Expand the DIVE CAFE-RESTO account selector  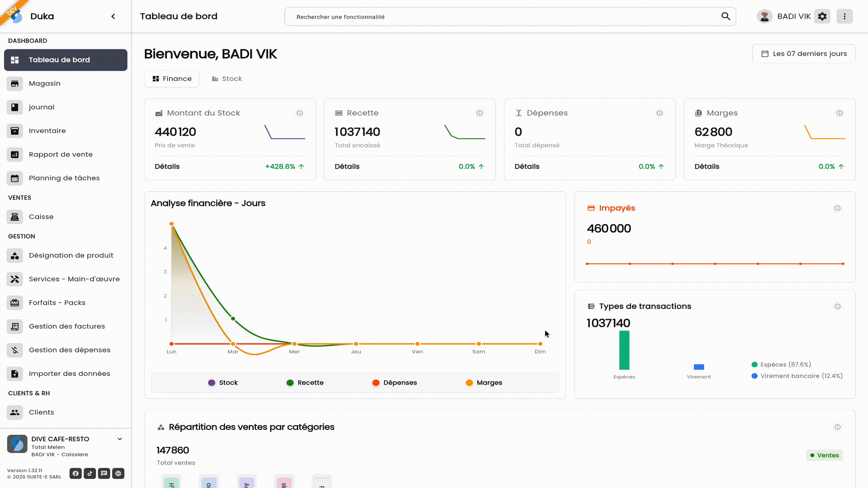(119, 439)
